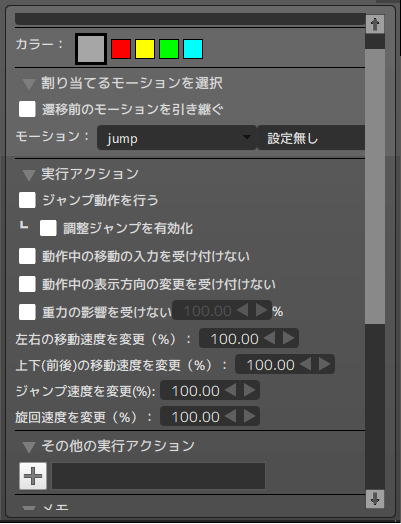Viewport: 401px width, 524px height.
Task: Decrease ジャンプ速度 with left arrow
Action: point(231,390)
